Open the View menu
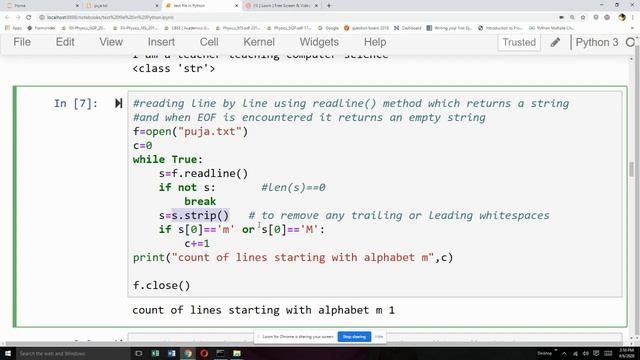The image size is (640, 360). point(111,42)
